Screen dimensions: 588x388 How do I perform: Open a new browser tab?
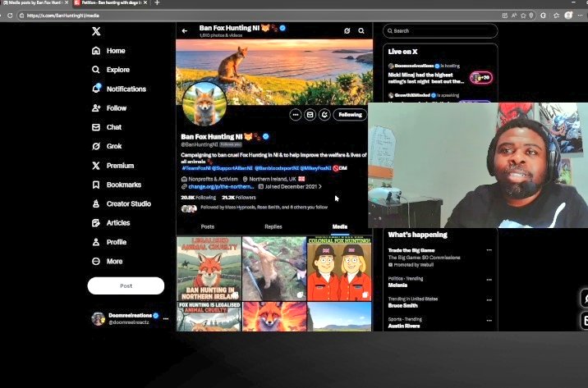point(157,2)
